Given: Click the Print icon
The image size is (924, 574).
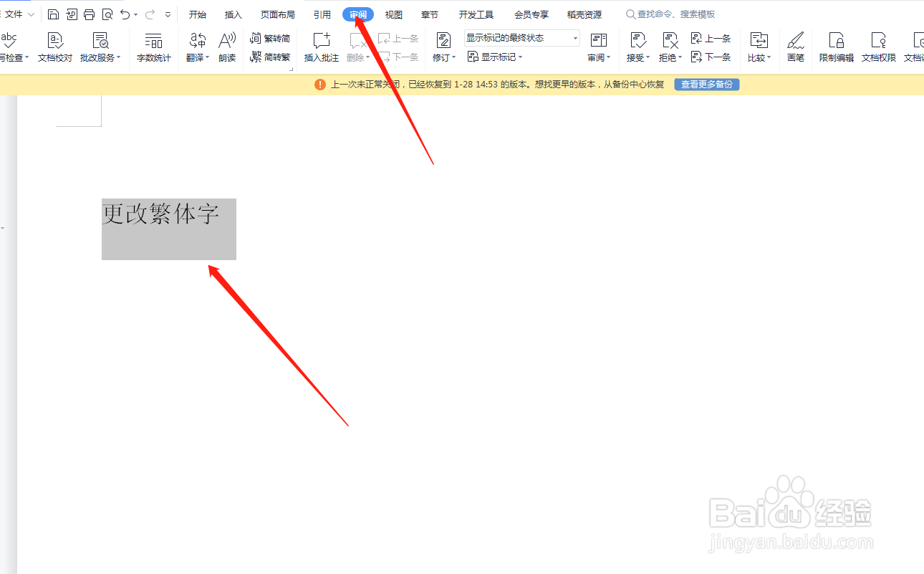Looking at the screenshot, I should [x=90, y=14].
